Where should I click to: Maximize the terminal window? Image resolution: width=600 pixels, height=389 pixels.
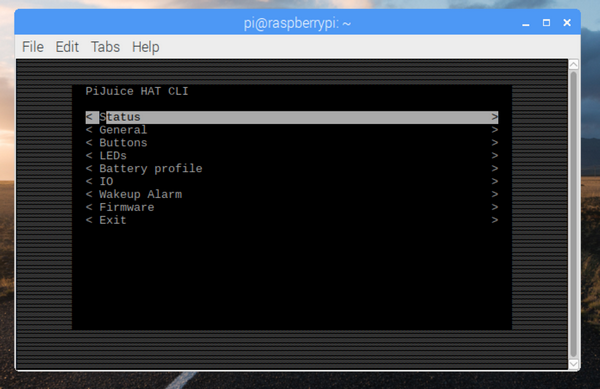point(546,23)
